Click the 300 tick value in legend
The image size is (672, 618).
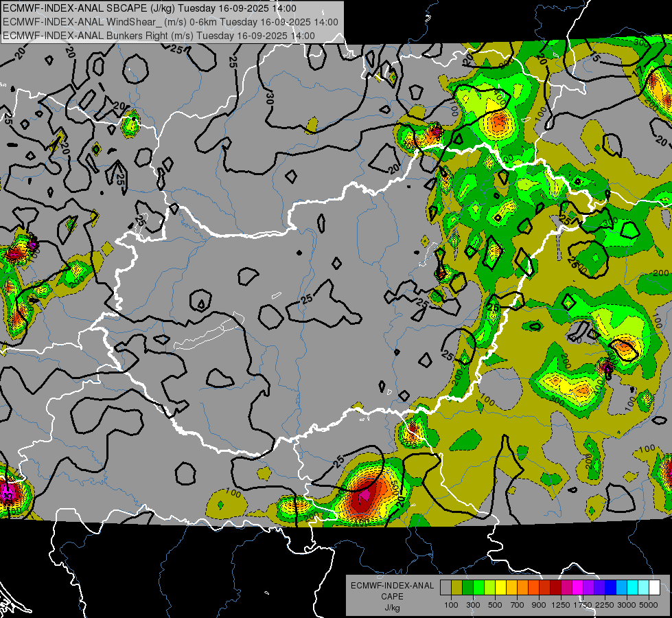473,605
